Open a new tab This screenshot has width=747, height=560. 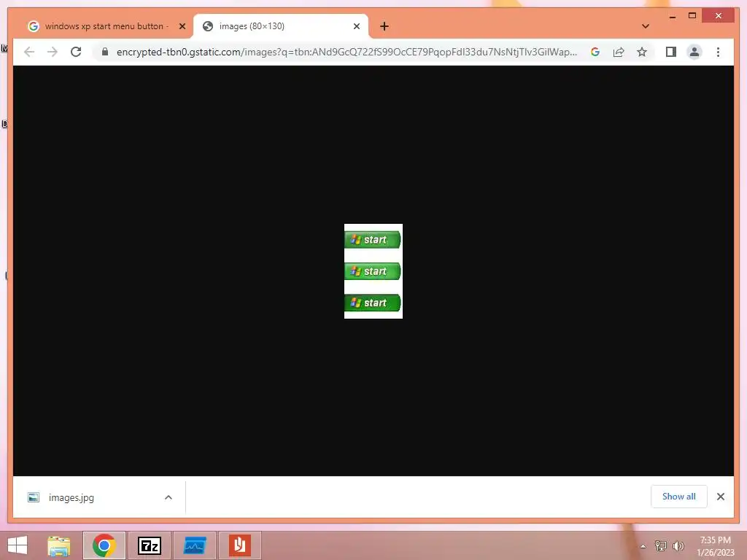tap(384, 26)
